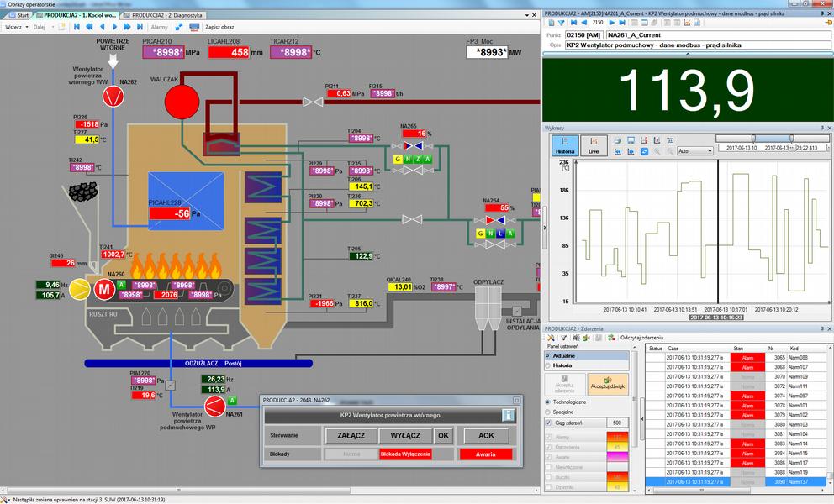Screen dimensions: 834x504
Task: Click the NA262 secondary air fan symbol
Action: pos(113,97)
